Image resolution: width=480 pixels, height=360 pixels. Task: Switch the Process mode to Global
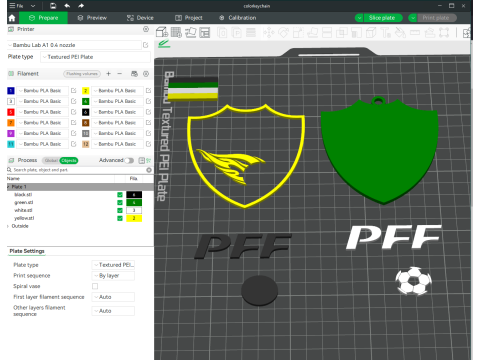(x=51, y=161)
